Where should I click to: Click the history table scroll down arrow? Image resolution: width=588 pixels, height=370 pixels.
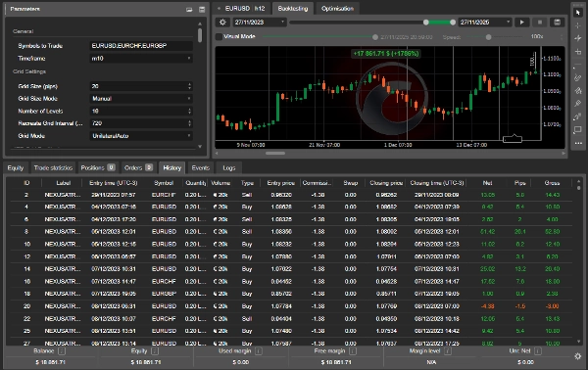pyautogui.click(x=578, y=342)
